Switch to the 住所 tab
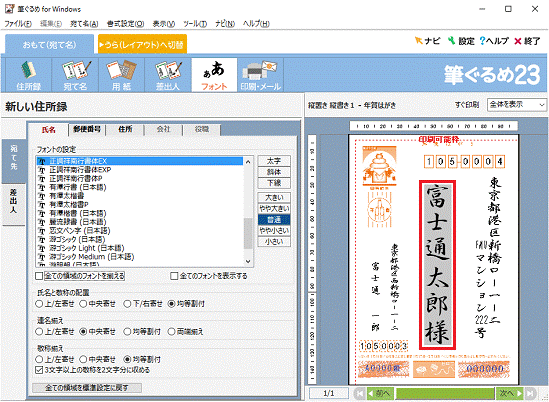The image size is (549, 402). [x=125, y=129]
